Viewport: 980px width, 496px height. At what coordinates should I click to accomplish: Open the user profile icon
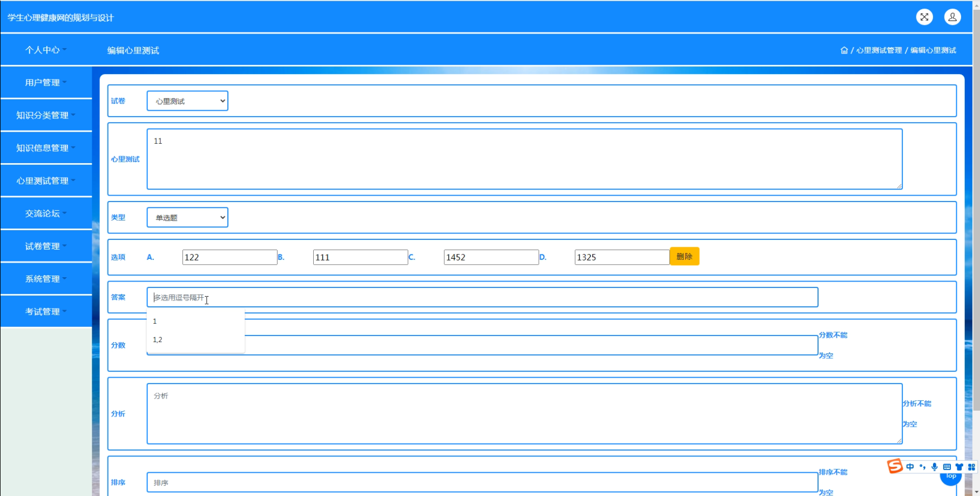coord(952,17)
